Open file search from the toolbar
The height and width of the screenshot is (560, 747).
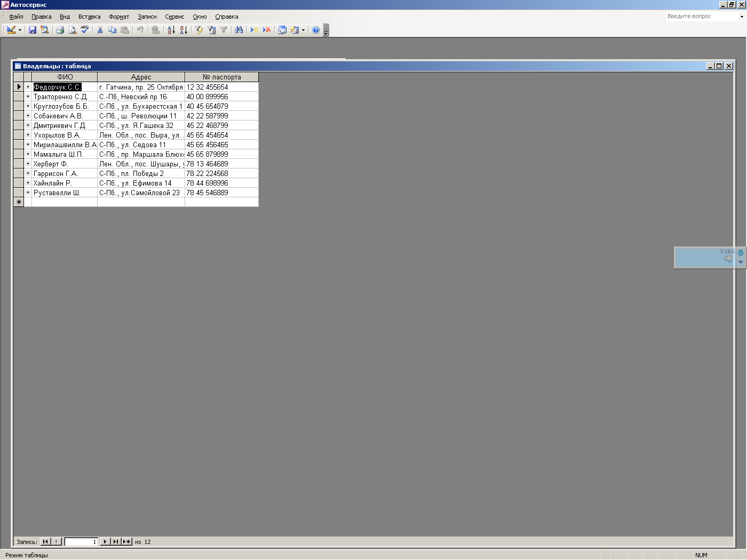pos(45,30)
